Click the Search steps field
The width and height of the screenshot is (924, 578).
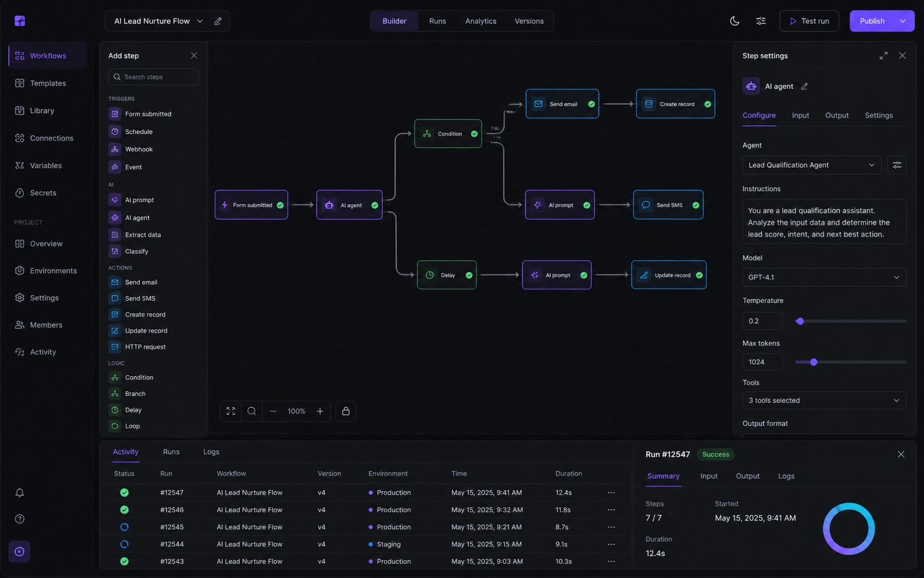pos(153,77)
